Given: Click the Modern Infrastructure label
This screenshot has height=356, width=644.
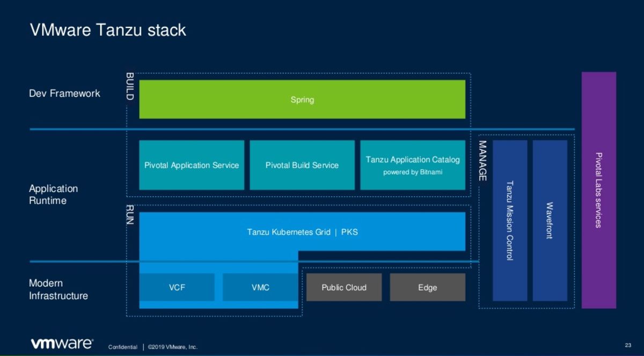Looking at the screenshot, I should tap(58, 290).
